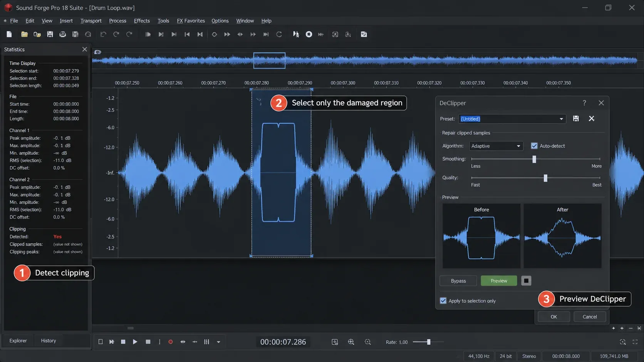Open the Options menu

pos(220,21)
